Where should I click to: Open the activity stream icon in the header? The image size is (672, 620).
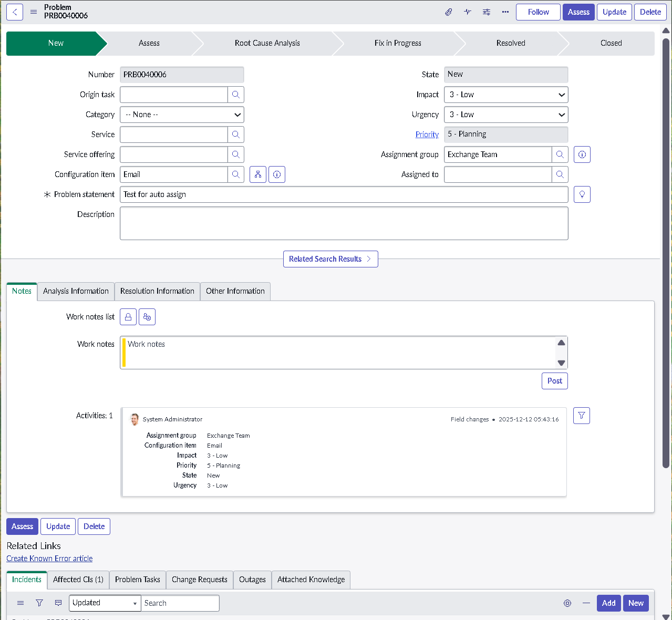coord(468,12)
